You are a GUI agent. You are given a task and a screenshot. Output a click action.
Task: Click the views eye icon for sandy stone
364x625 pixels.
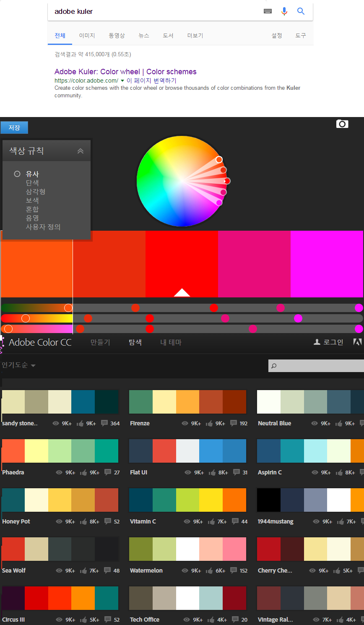click(x=55, y=423)
